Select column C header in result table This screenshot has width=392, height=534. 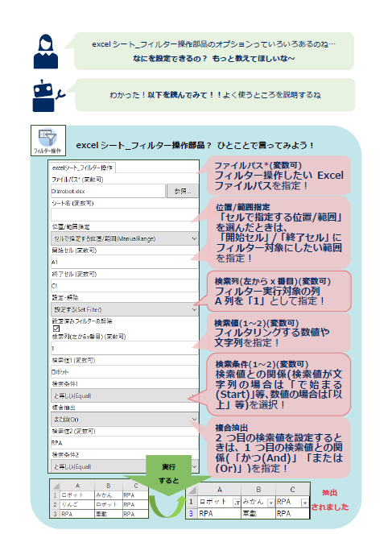[292, 490]
